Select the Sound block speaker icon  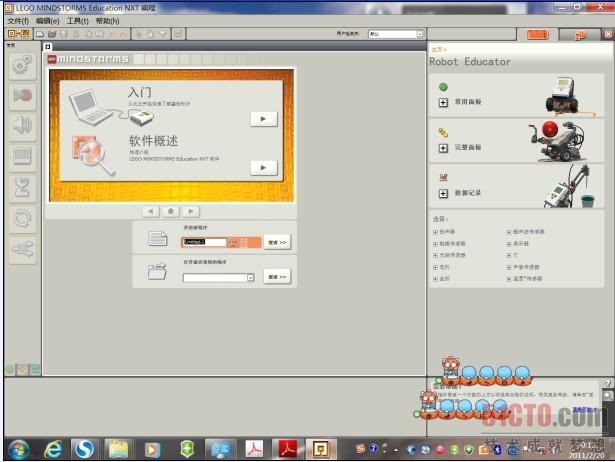pos(22,126)
